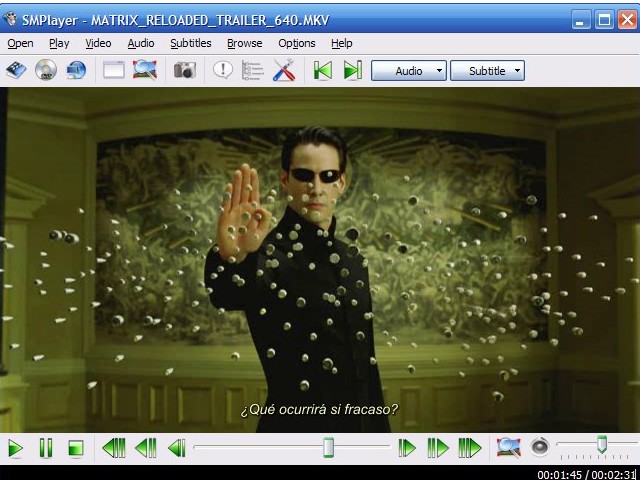The height and width of the screenshot is (480, 640).
Task: Open the Browse menu
Action: [244, 43]
